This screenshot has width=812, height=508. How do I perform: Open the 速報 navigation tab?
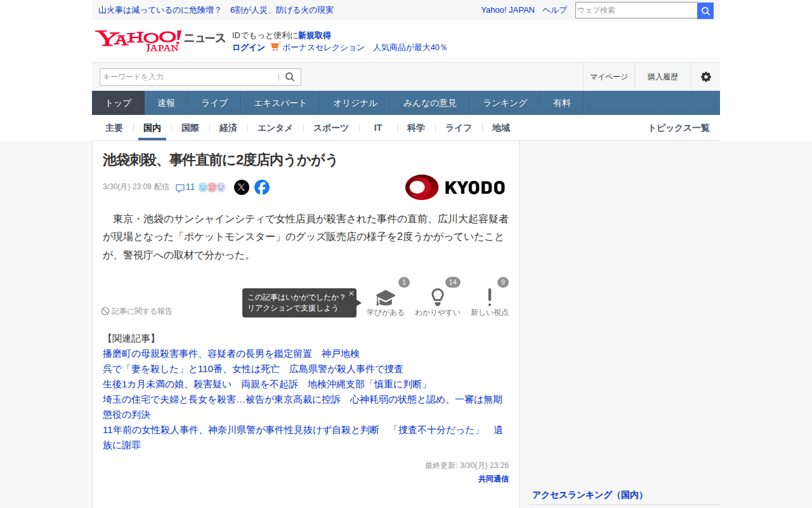[166, 103]
